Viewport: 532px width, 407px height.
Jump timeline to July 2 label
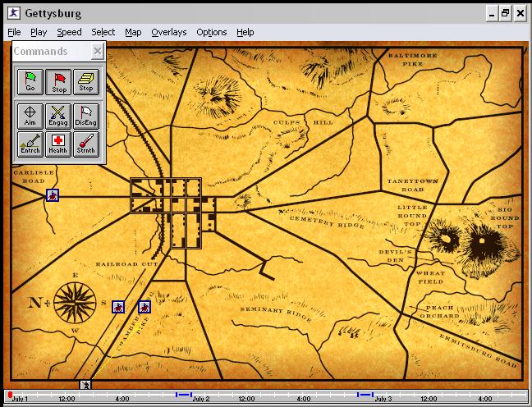pyautogui.click(x=201, y=399)
